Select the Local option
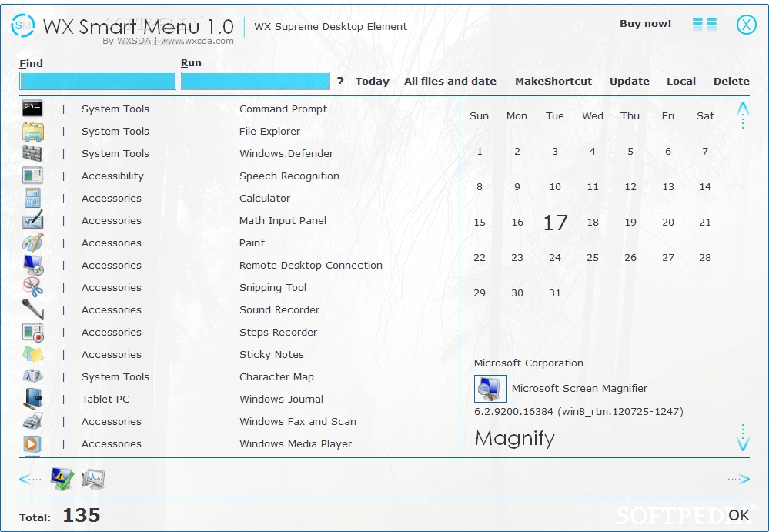The height and width of the screenshot is (532, 769). pyautogui.click(x=680, y=82)
